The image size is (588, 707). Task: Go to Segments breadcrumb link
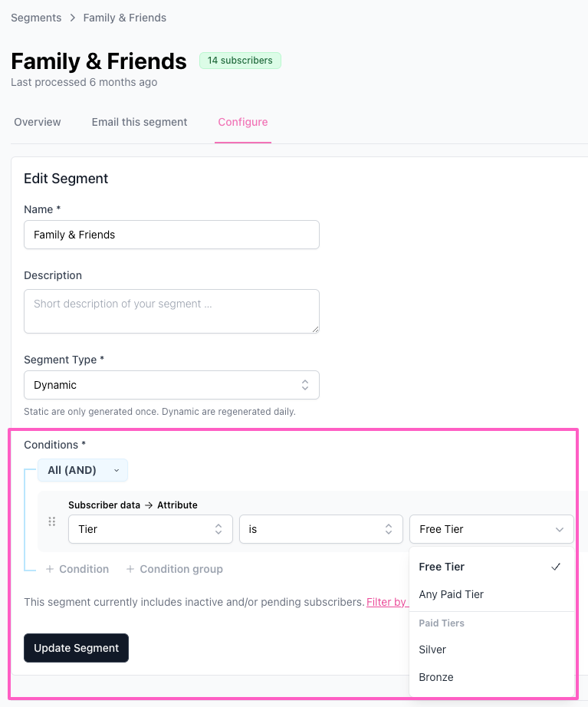36,18
